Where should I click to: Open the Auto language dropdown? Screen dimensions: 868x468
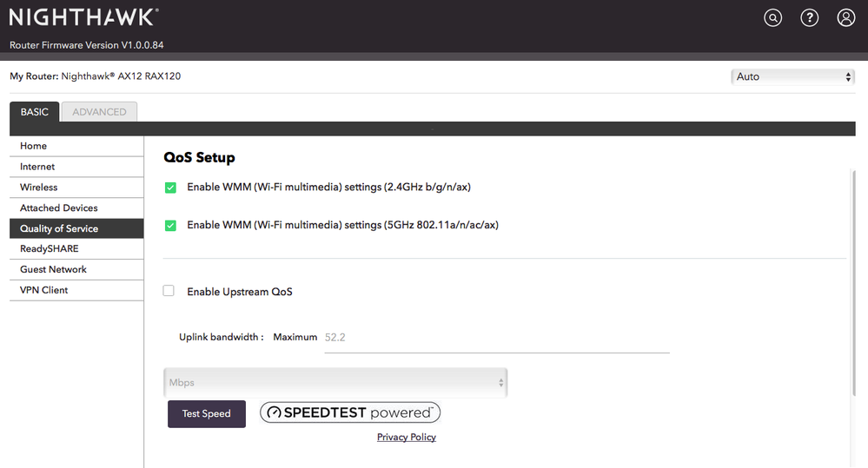point(793,76)
